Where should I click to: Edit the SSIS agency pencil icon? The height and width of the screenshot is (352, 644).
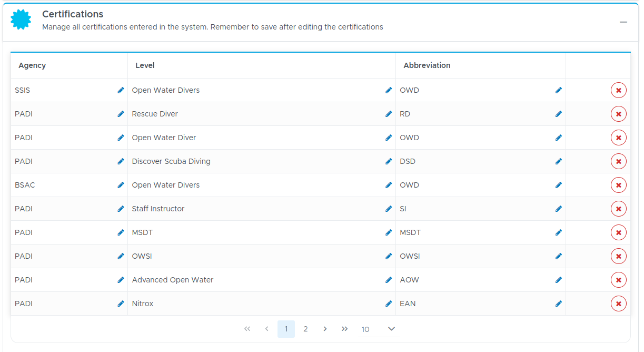[121, 90]
